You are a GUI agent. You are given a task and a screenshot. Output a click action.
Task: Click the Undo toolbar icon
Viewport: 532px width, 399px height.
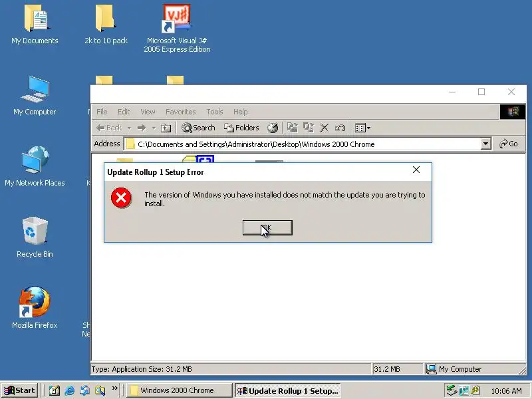tap(340, 128)
